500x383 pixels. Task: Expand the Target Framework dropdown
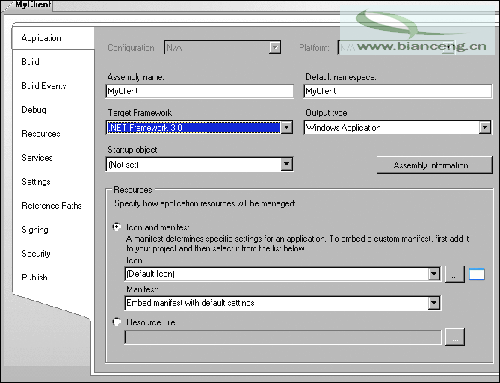click(x=287, y=127)
